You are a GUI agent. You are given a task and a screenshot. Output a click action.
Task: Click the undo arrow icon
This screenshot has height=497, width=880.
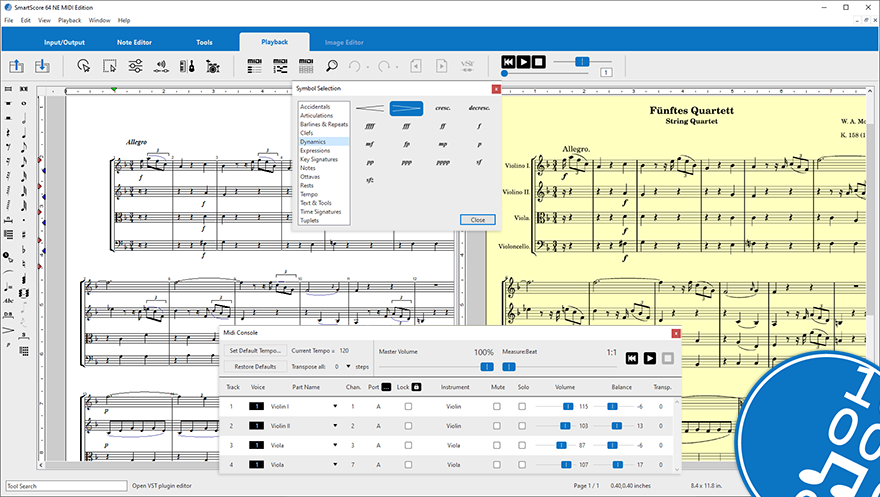pos(354,66)
